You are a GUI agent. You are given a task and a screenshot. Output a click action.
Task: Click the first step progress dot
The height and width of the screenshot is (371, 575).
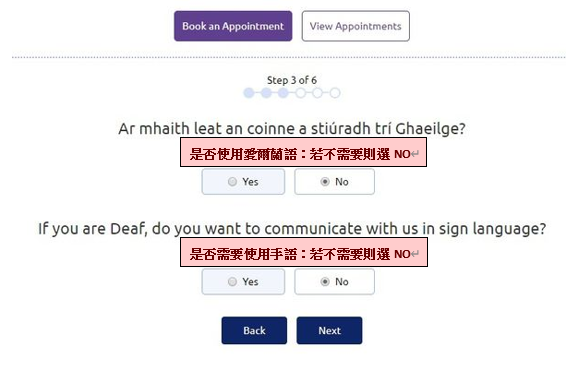coord(249,93)
